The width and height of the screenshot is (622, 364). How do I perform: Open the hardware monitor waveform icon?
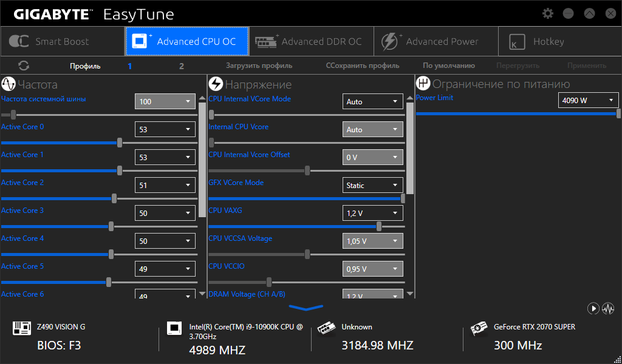point(608,309)
